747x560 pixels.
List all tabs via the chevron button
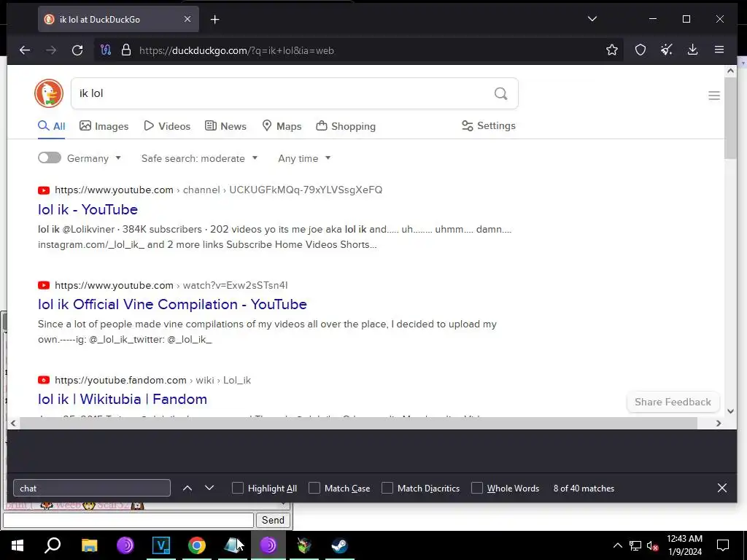tap(592, 19)
